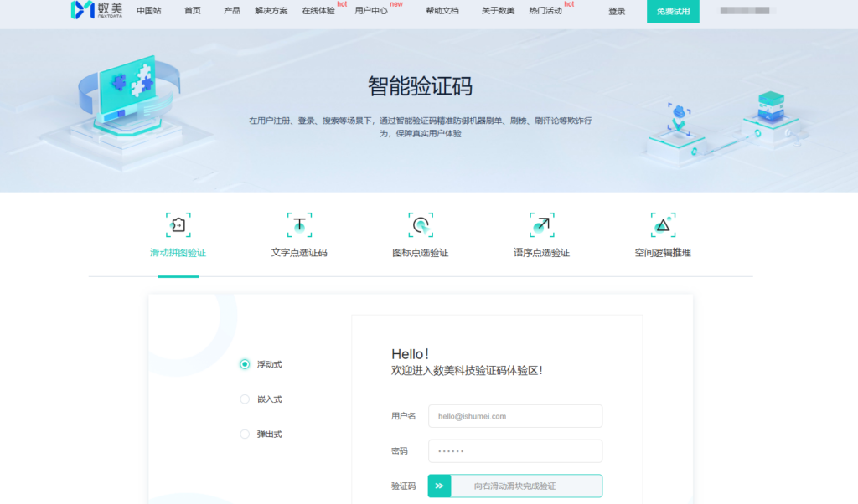Open the 产品 dropdown menu

tap(232, 11)
